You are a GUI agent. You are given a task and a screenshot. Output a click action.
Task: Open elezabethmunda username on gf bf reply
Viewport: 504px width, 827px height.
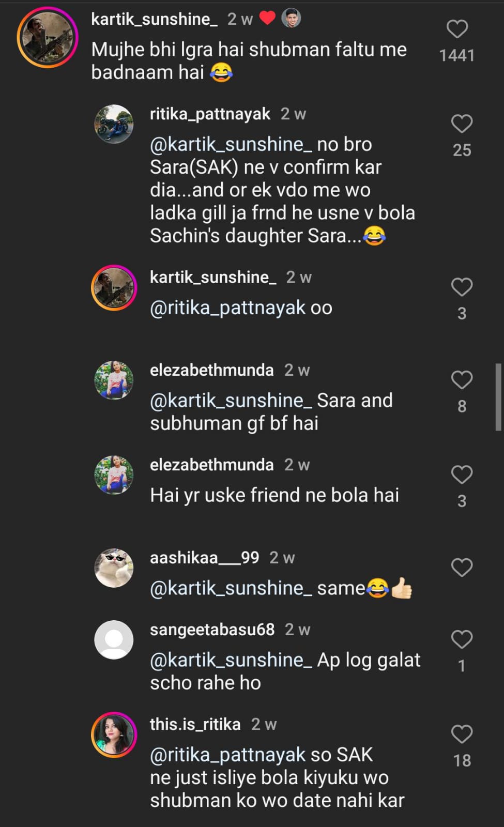(x=211, y=370)
